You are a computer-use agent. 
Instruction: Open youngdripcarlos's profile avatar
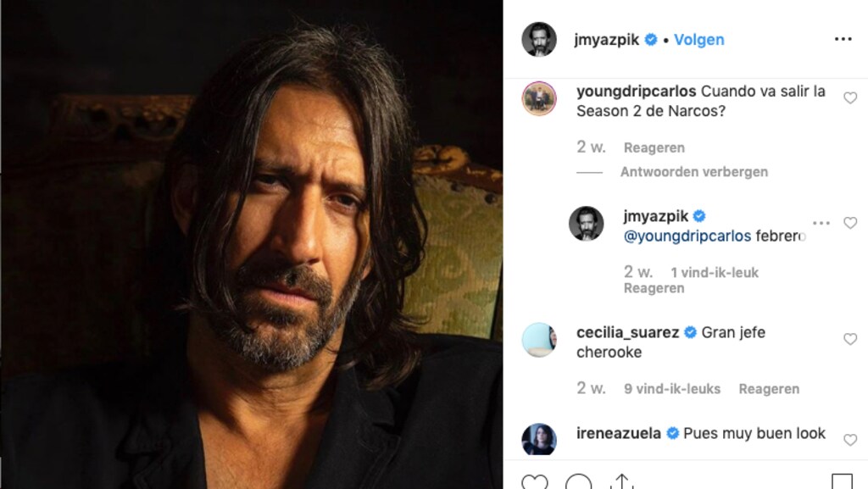pyautogui.click(x=539, y=98)
